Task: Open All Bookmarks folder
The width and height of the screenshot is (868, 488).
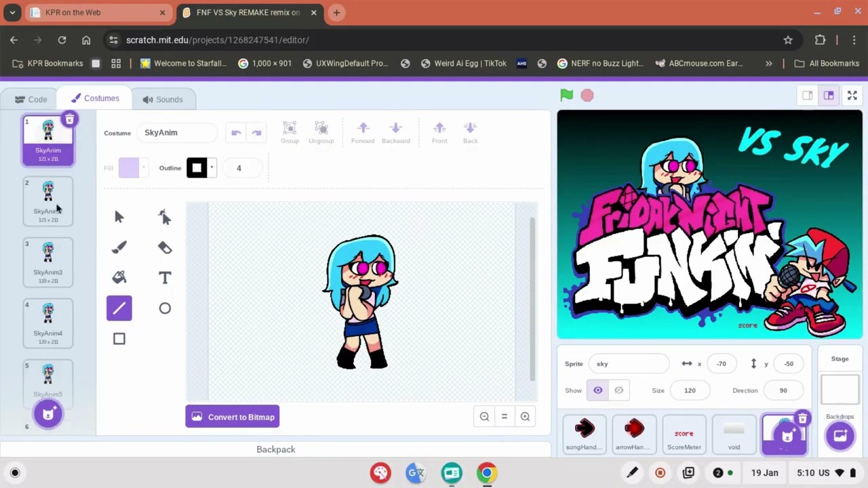Action: pos(827,63)
